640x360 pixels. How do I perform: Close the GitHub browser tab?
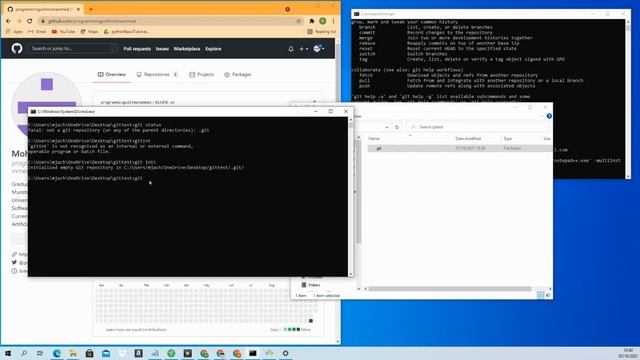tap(78, 9)
